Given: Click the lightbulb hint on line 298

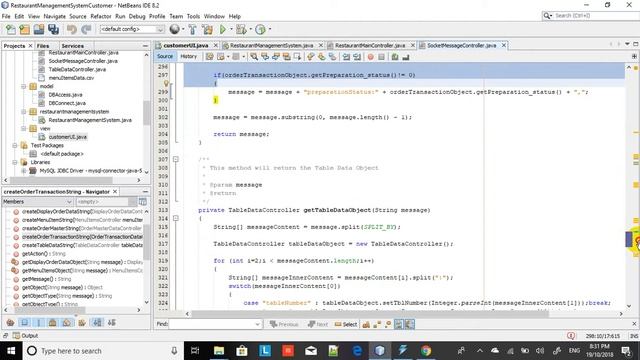Looking at the screenshot, I should pos(166,83).
